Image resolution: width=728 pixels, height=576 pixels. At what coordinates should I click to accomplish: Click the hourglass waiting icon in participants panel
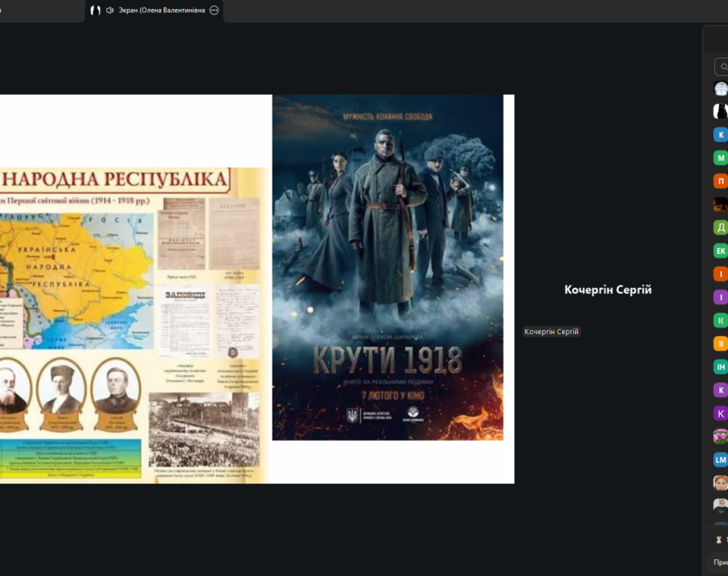pyautogui.click(x=719, y=540)
